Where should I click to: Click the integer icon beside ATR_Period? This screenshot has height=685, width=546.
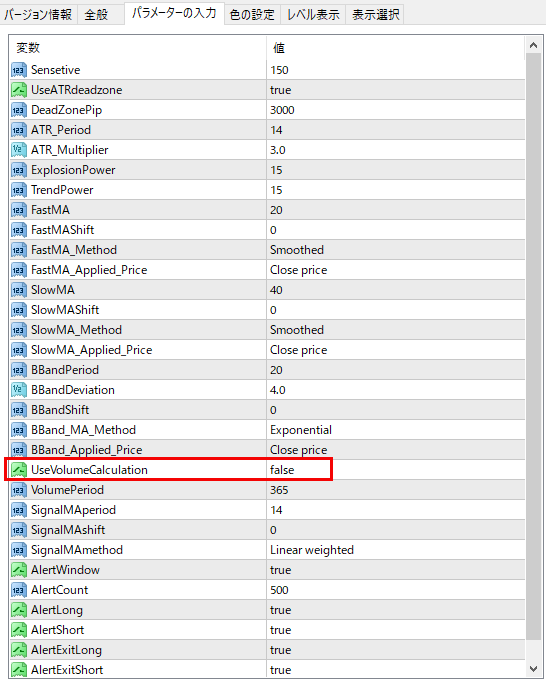[19, 130]
